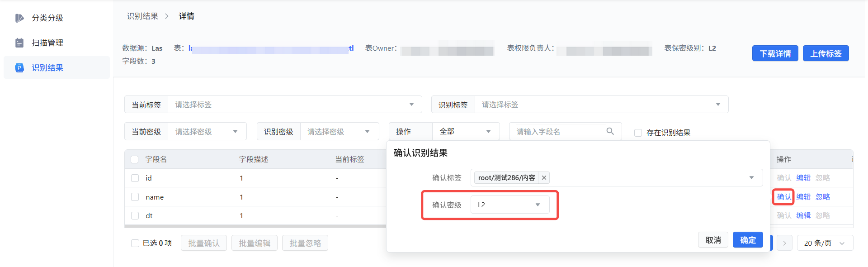This screenshot has width=868, height=267.
Task: Click 编辑 in the dt row
Action: click(803, 215)
